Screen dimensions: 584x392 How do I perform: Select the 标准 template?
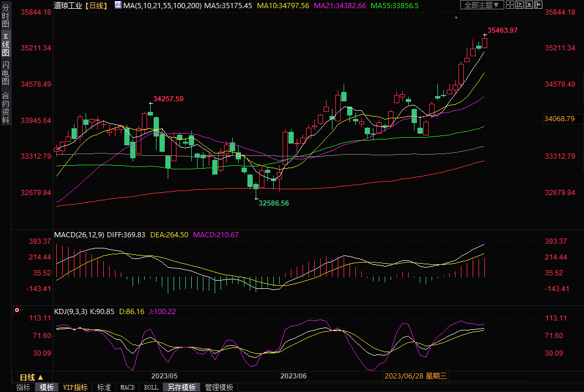click(104, 387)
